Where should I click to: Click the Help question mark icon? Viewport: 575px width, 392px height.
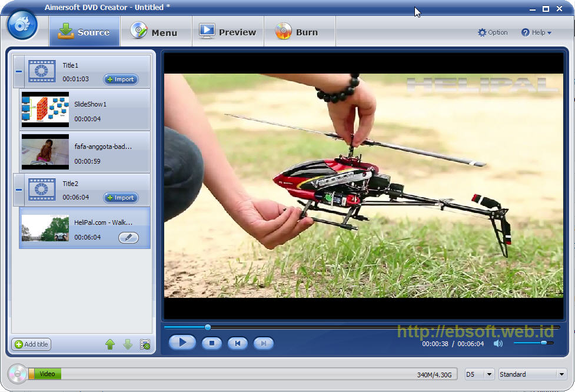[x=525, y=32]
